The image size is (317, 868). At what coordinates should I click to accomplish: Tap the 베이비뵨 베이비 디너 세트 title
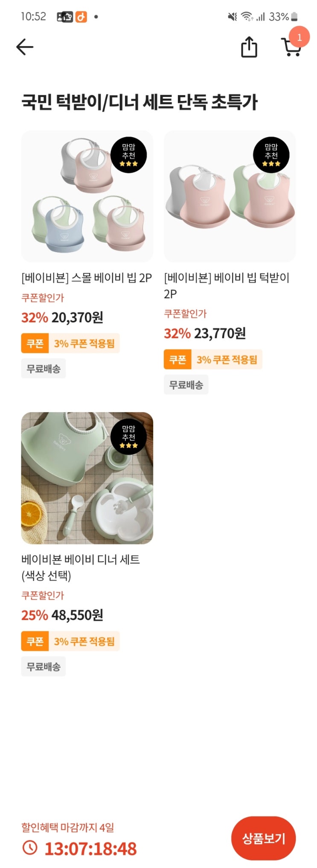pos(81,567)
